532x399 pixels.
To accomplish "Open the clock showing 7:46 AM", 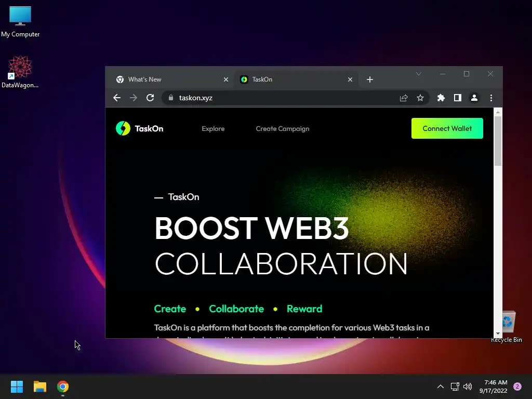I will (x=494, y=387).
